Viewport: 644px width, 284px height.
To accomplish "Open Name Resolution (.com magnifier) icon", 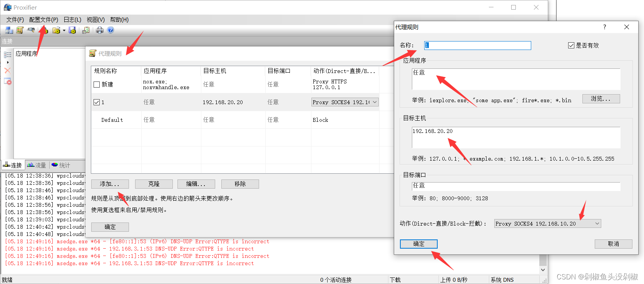I will coord(31,30).
